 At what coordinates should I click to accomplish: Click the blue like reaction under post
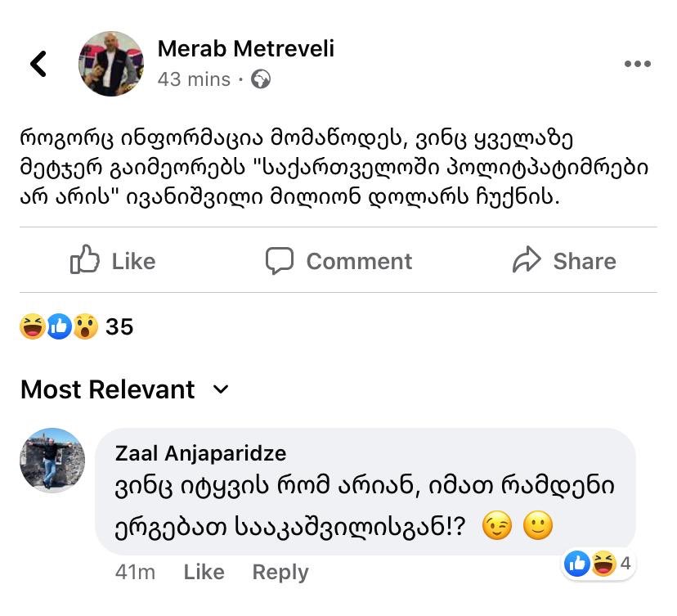[x=59, y=327]
